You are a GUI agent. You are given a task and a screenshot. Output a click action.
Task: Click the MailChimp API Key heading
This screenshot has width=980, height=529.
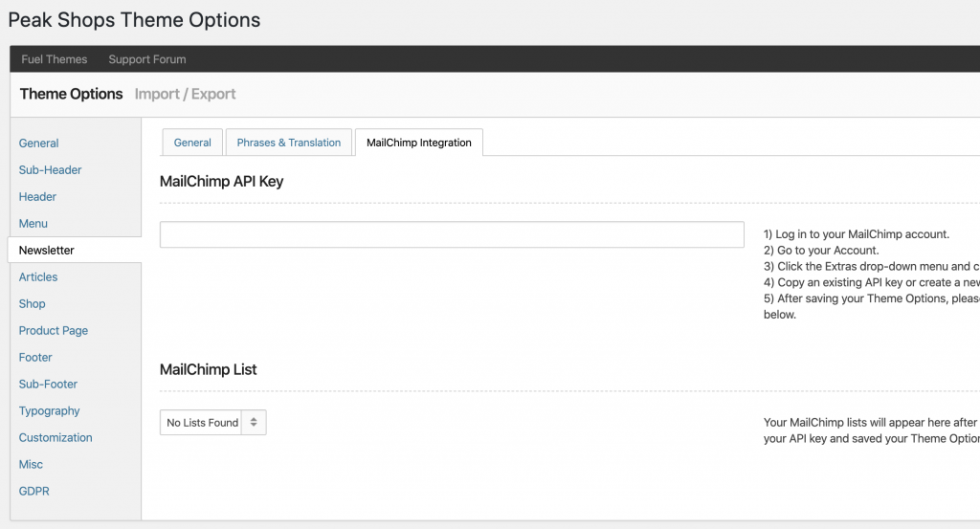tap(221, 182)
